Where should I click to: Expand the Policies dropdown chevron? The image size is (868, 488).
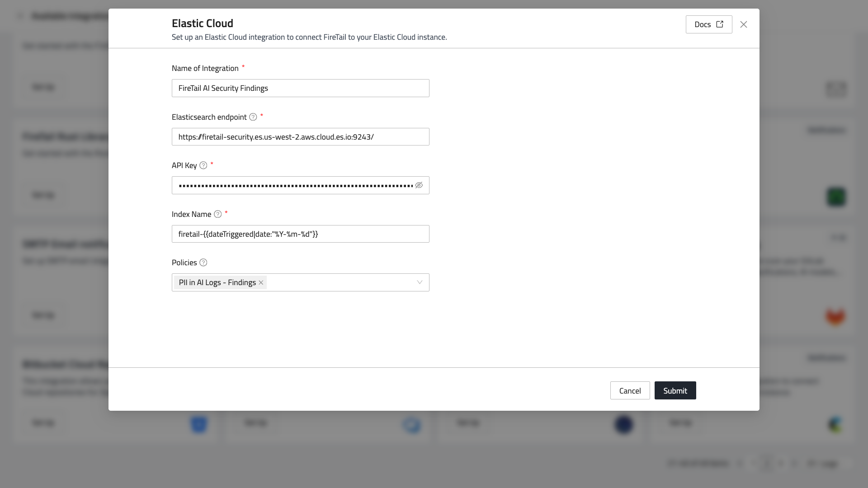coord(420,282)
